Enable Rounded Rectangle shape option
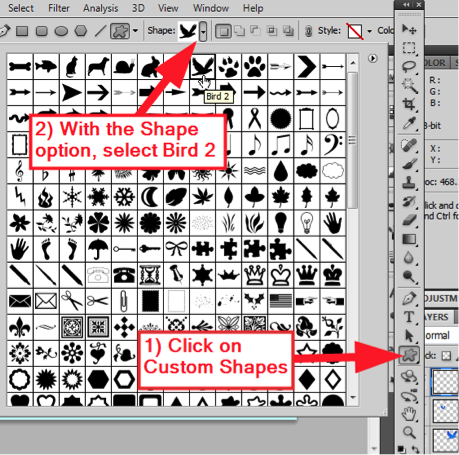 click(x=41, y=31)
